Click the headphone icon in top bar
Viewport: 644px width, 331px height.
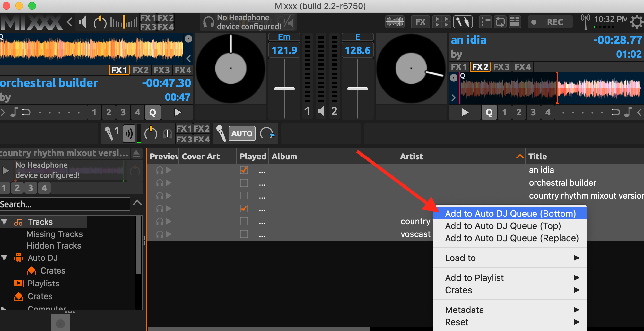tap(209, 22)
